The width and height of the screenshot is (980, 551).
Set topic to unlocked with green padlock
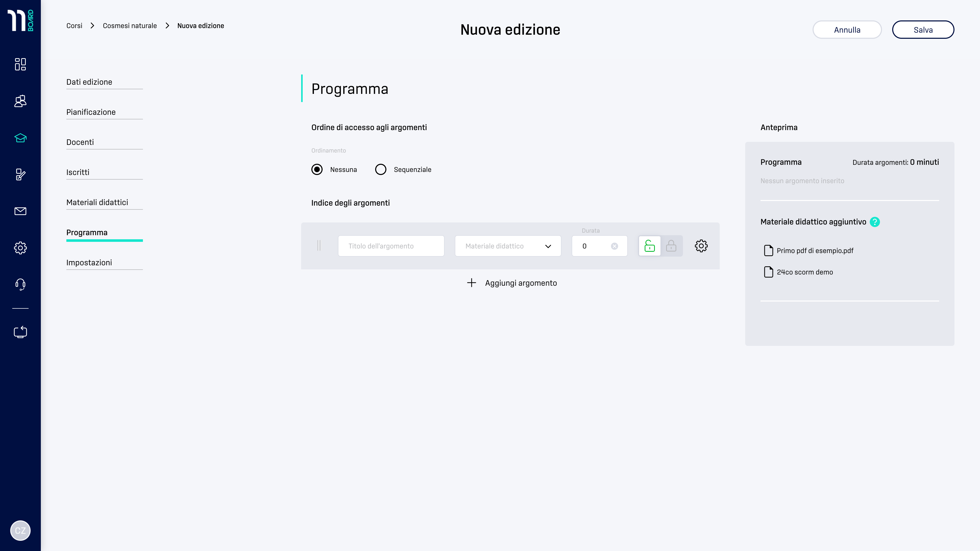(x=650, y=246)
